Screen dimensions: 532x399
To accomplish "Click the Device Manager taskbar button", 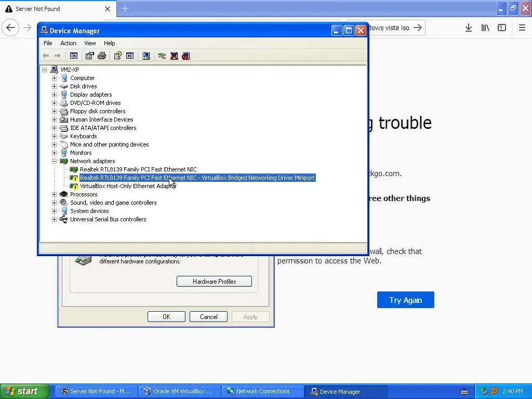I will pos(345,391).
